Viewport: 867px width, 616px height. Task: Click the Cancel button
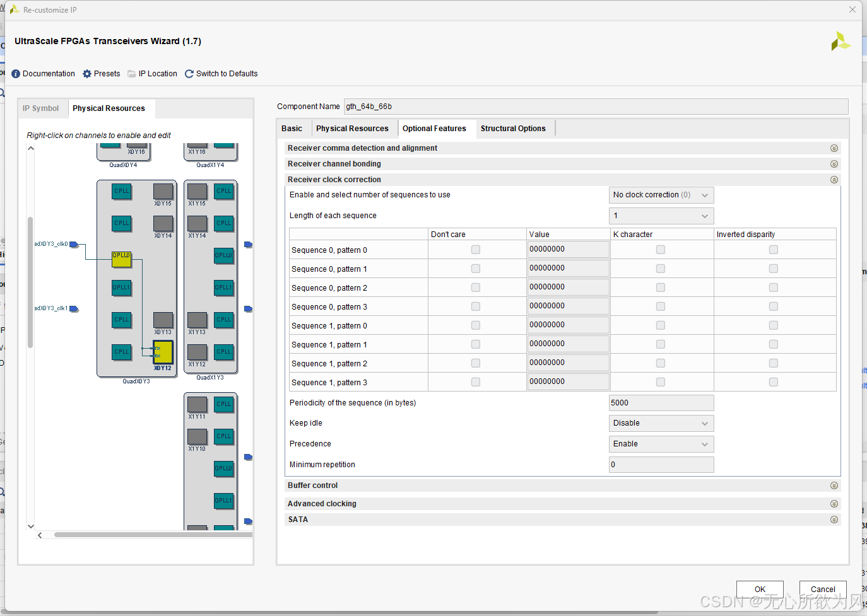[823, 590]
